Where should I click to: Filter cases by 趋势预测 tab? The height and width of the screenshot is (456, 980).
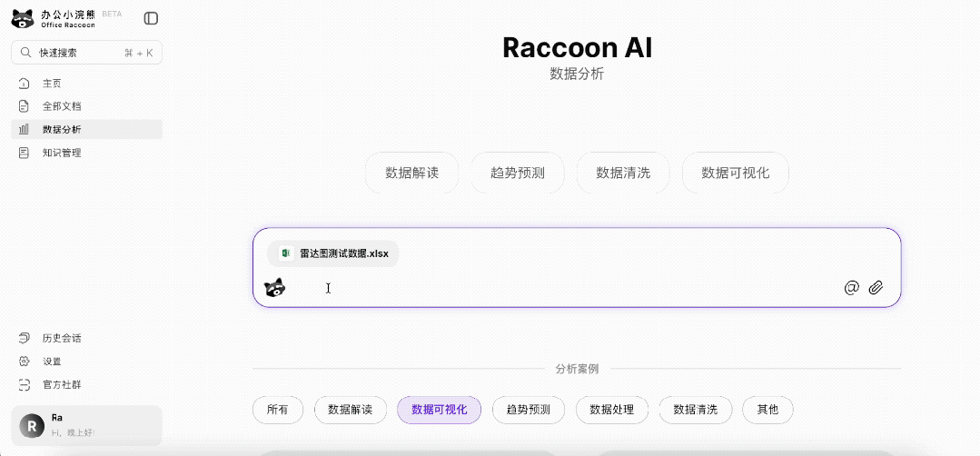point(529,410)
